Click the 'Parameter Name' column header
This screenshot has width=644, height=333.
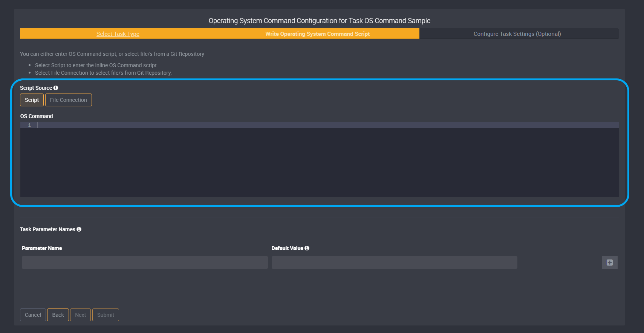(x=42, y=248)
